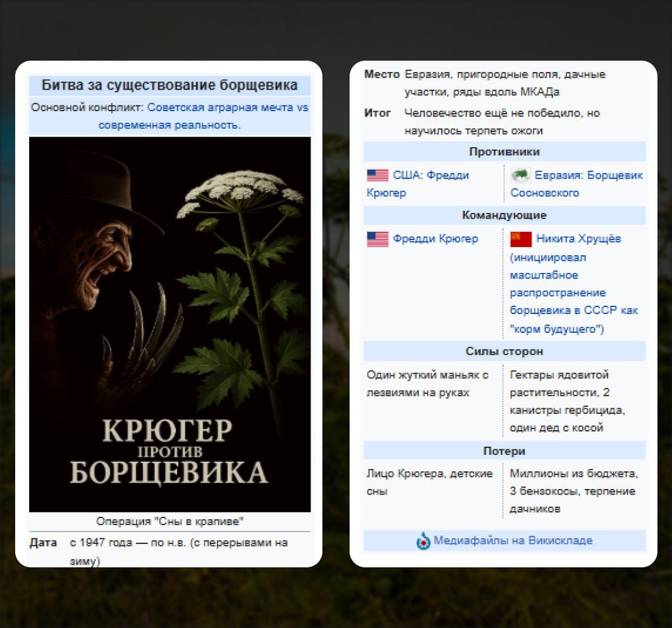
Task: Click the Soviet flag beside 'Никита Хрущёв'
Action: [x=521, y=239]
